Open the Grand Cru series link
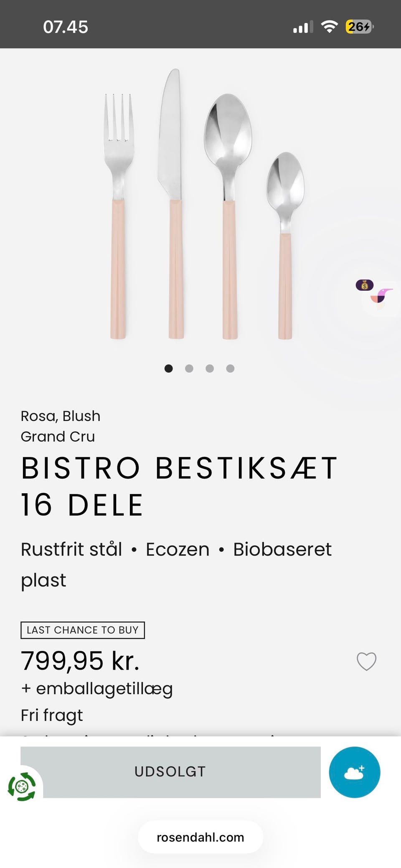401x868 pixels. [58, 437]
